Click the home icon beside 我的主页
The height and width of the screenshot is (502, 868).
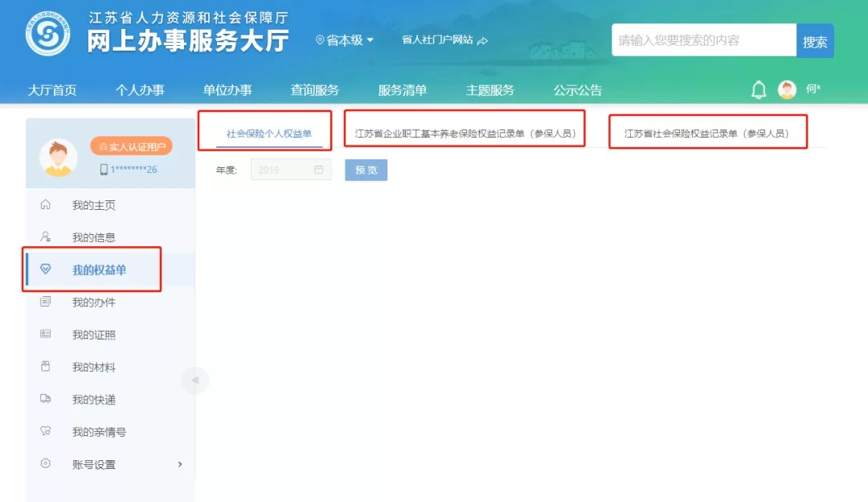tap(46, 205)
